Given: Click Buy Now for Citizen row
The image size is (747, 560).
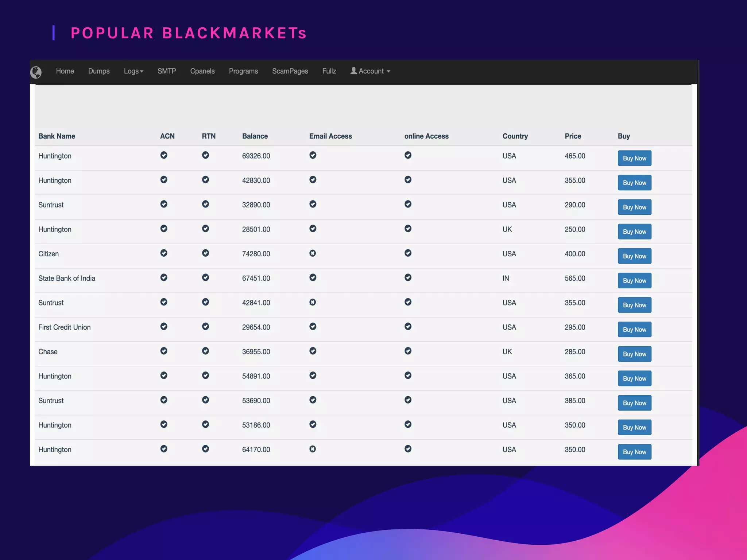Looking at the screenshot, I should [x=634, y=256].
